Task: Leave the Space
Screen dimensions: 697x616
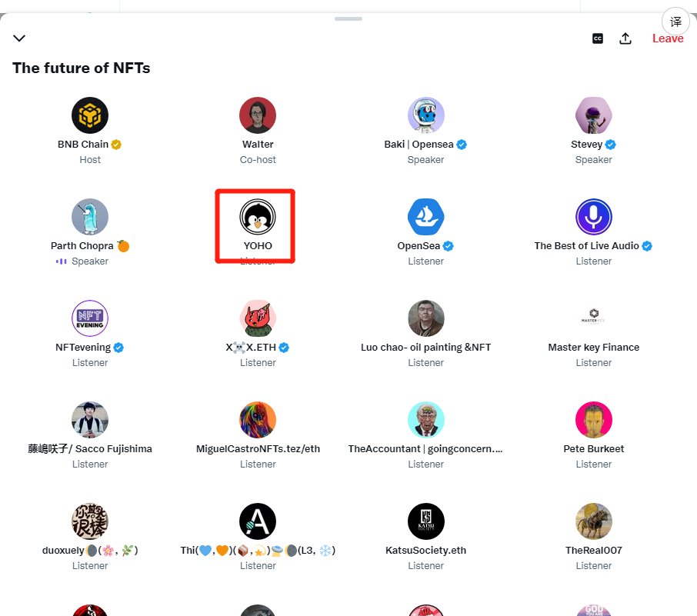Action: coord(668,38)
